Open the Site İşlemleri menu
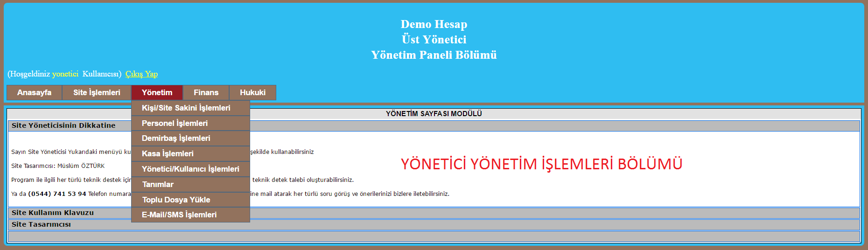868x250 pixels. (x=97, y=92)
